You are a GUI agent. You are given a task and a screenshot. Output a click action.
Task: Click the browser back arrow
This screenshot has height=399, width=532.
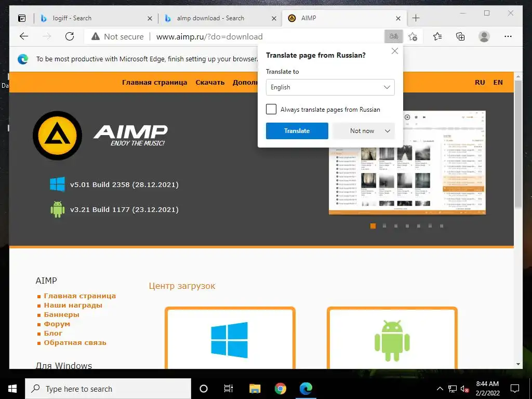point(24,36)
